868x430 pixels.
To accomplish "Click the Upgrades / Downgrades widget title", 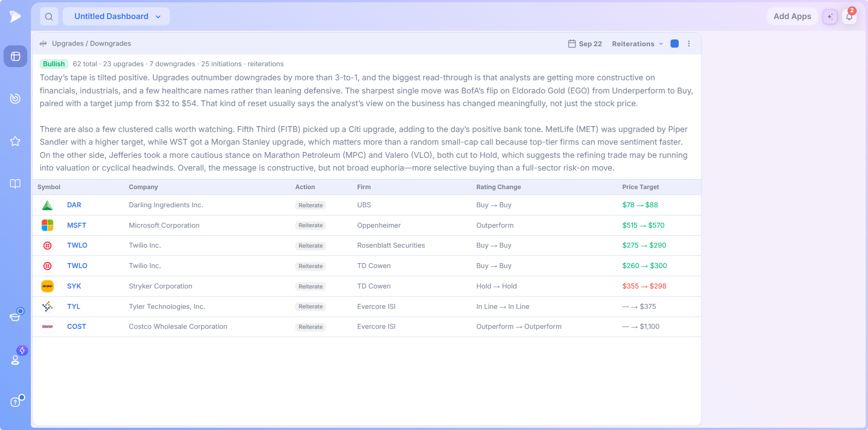I will point(91,44).
